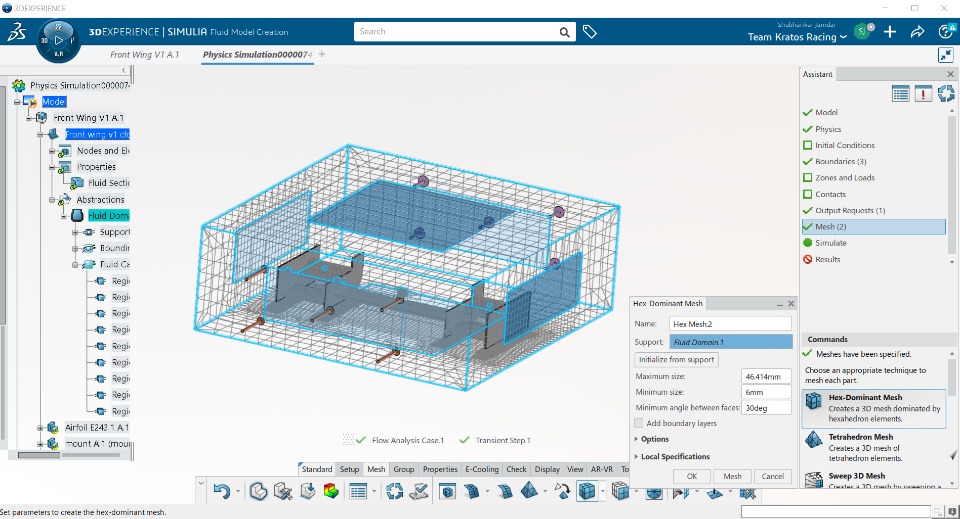
Task: Click the collapse view arrows icon
Action: pyautogui.click(x=946, y=55)
